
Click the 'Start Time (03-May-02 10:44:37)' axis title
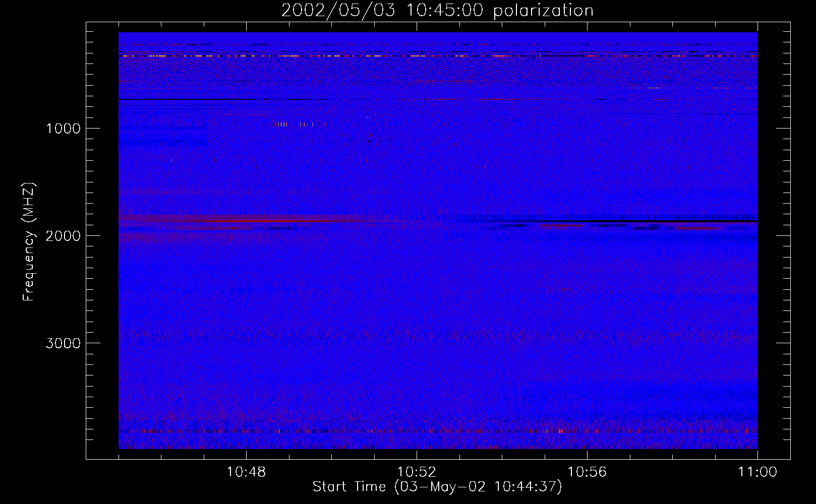point(437,487)
